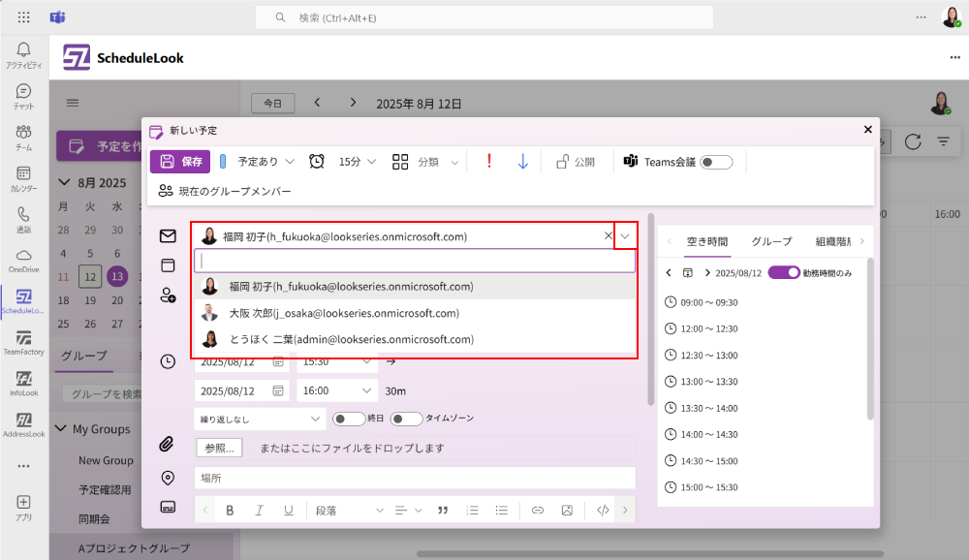Viewport: 969px width, 560px height.
Task: Expand the 15分 reminder dropdown
Action: (x=357, y=162)
